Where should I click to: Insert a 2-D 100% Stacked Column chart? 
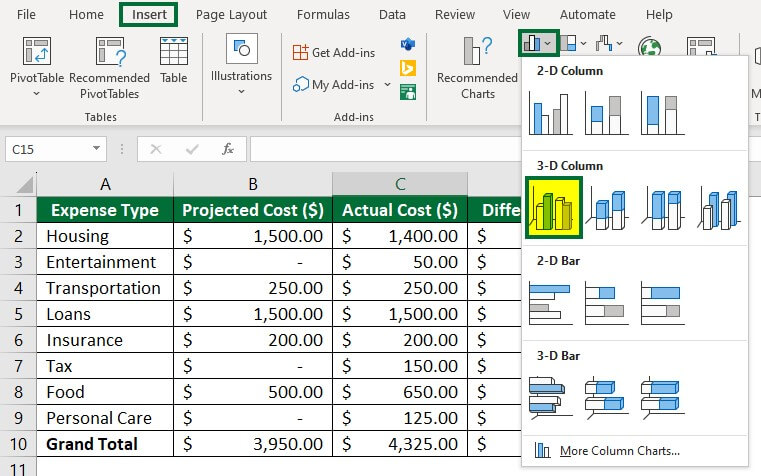click(x=661, y=113)
